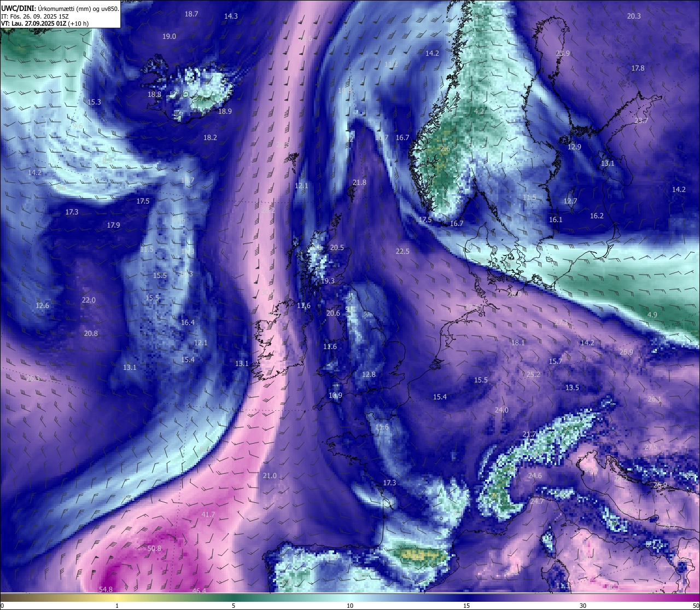Click the color scale tick label 1

click(x=117, y=606)
